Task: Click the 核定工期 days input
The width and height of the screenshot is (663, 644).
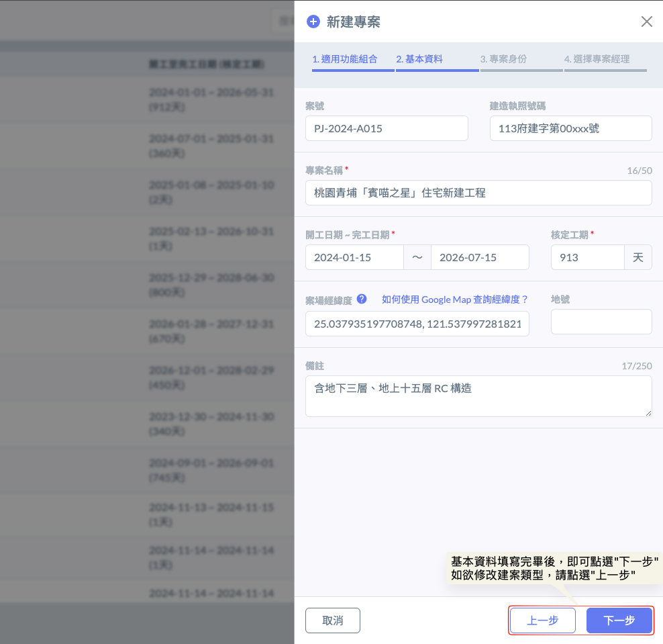Action: tap(587, 257)
